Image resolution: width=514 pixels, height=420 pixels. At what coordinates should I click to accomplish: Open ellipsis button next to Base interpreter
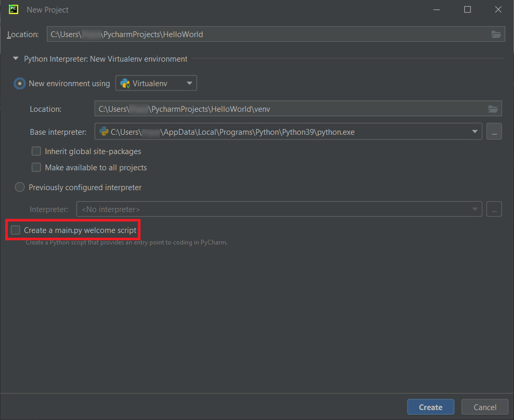click(x=494, y=132)
